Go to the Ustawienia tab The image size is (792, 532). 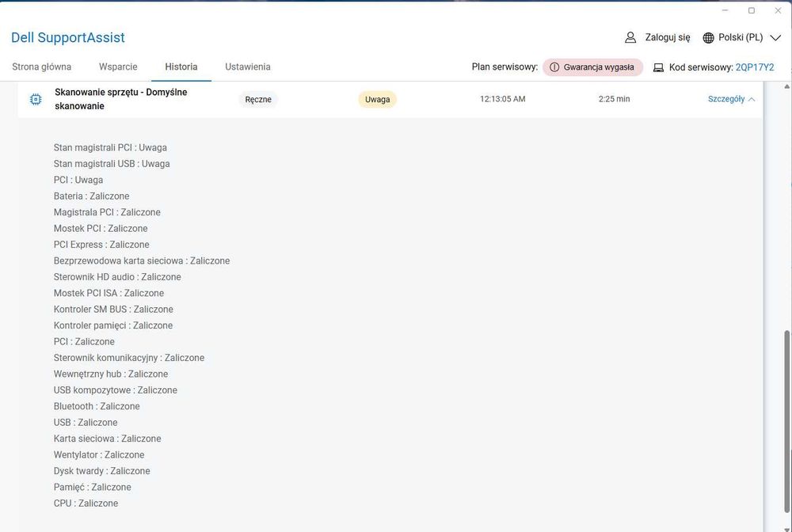coord(247,66)
